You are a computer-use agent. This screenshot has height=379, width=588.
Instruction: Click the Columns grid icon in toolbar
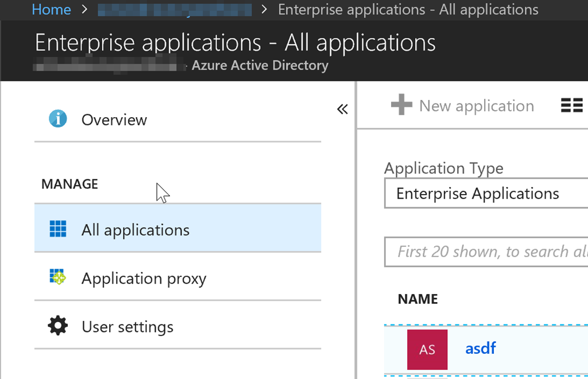coord(572,105)
